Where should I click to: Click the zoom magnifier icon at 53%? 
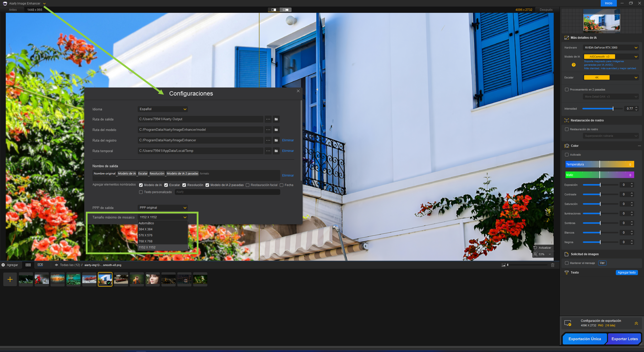[x=535, y=254]
